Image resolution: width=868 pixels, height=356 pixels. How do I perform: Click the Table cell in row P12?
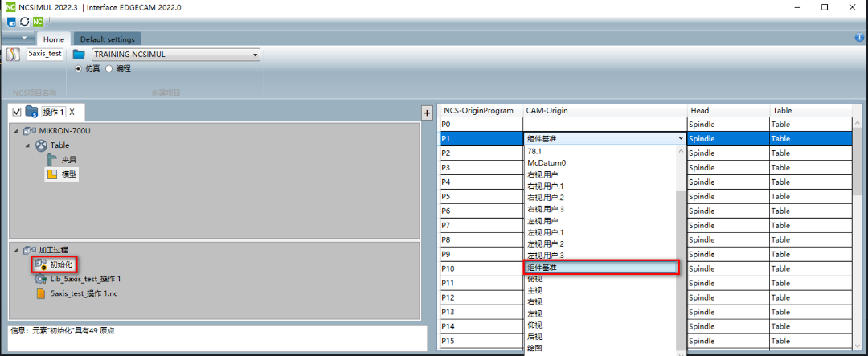click(x=811, y=297)
